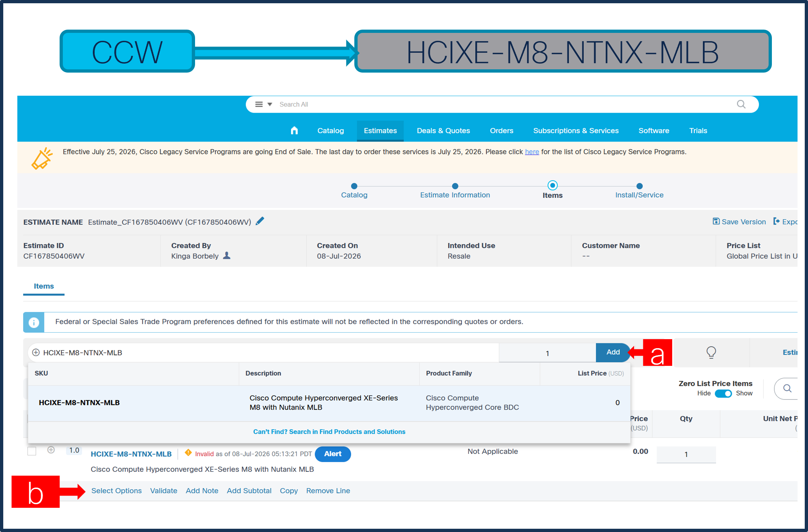
Task: Go to the Estimate Information step
Action: click(x=455, y=191)
